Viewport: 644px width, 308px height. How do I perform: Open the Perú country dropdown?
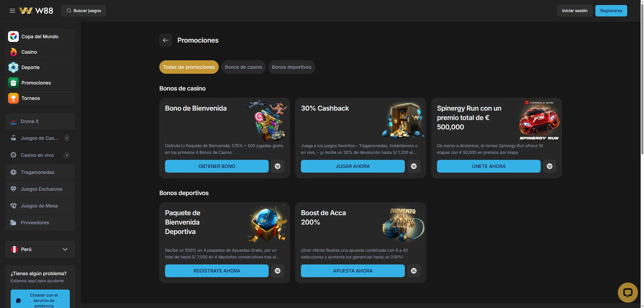(x=40, y=249)
